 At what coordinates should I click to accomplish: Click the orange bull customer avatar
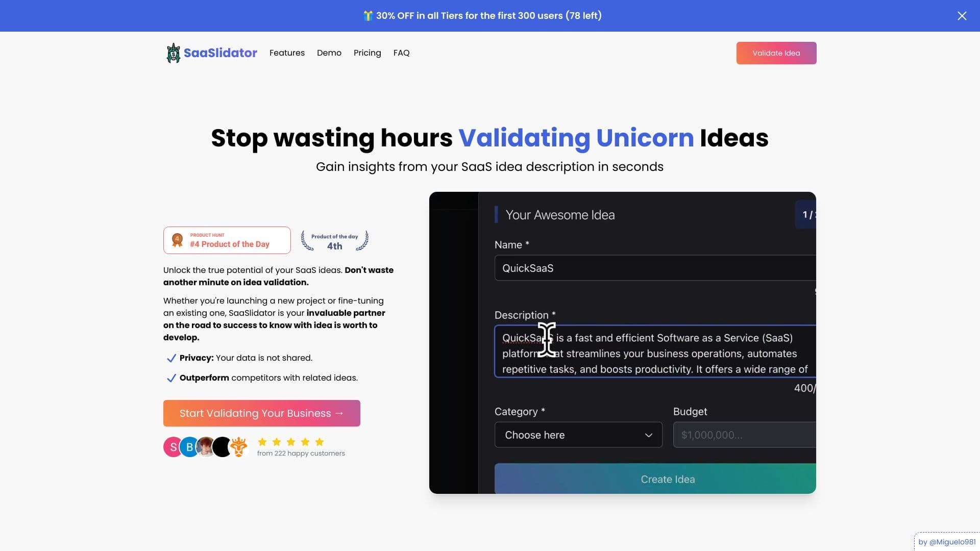coord(238,447)
